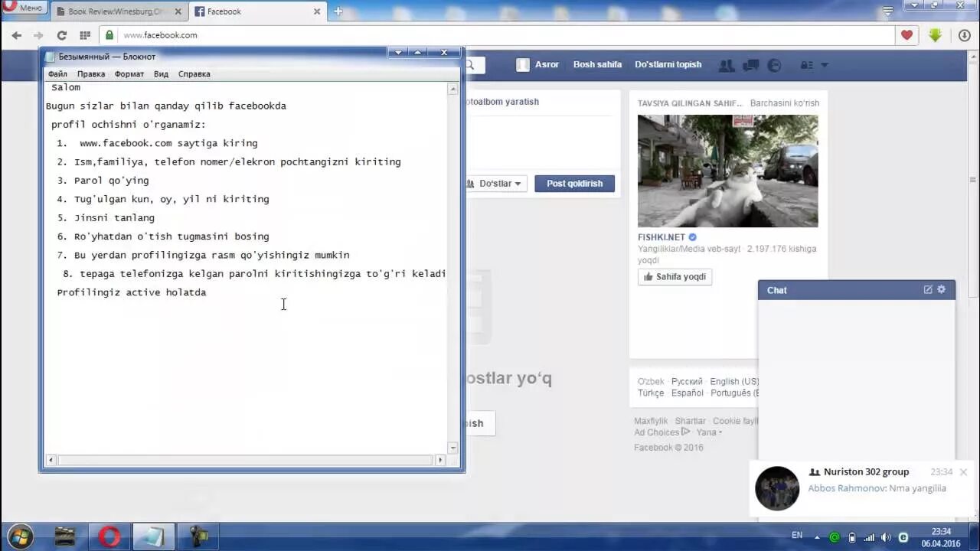This screenshot has width=980, height=551.
Task: Switch language to Español
Action: [687, 393]
